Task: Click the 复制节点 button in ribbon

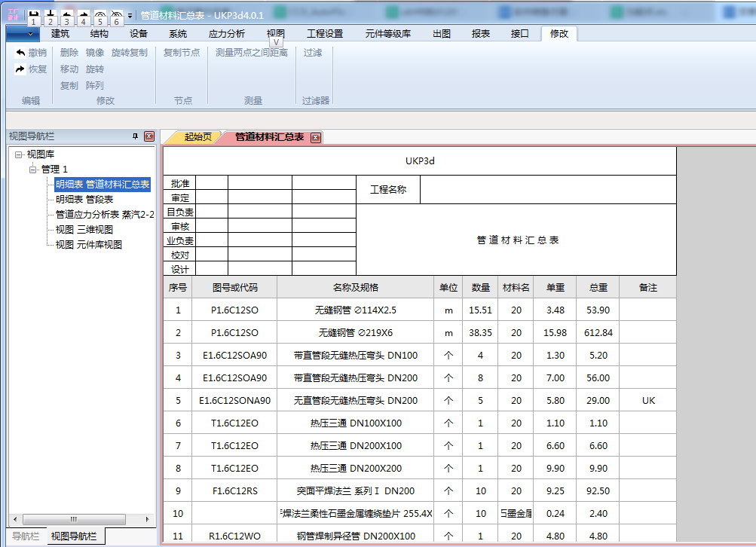Action: click(182, 53)
